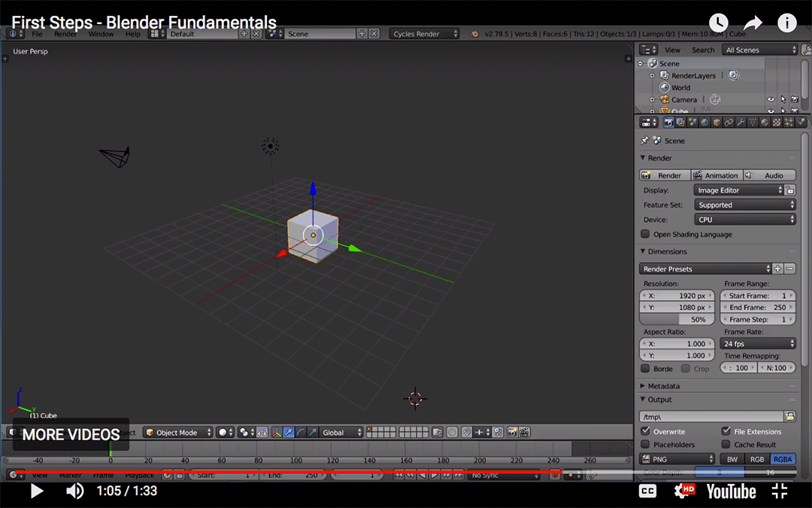
Task: Open the World properties tab globe icon
Action: (x=704, y=123)
